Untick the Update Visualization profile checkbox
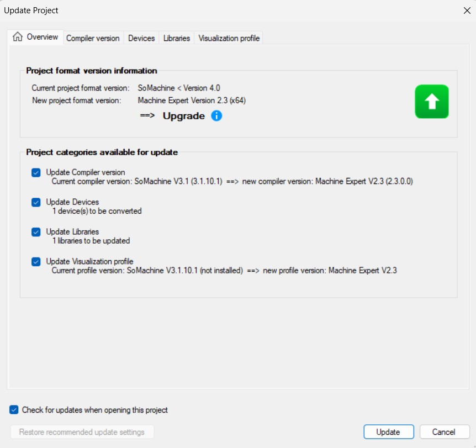476x448 pixels. click(36, 262)
